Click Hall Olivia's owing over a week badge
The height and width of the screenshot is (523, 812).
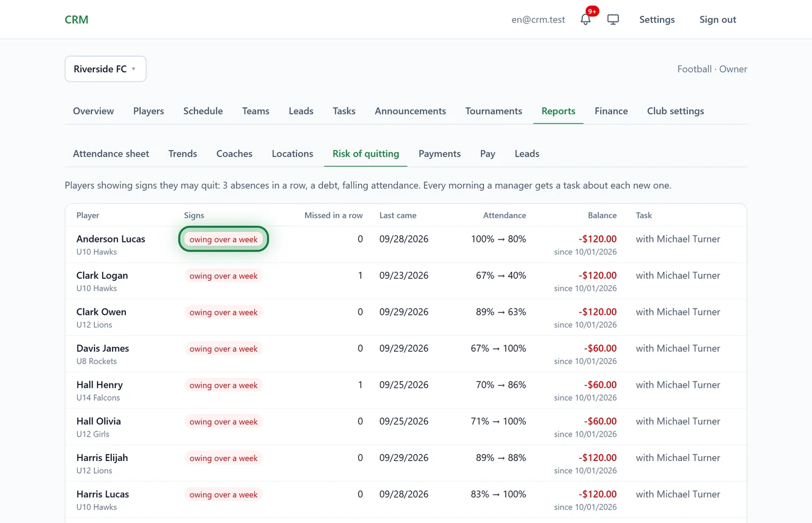(x=223, y=422)
